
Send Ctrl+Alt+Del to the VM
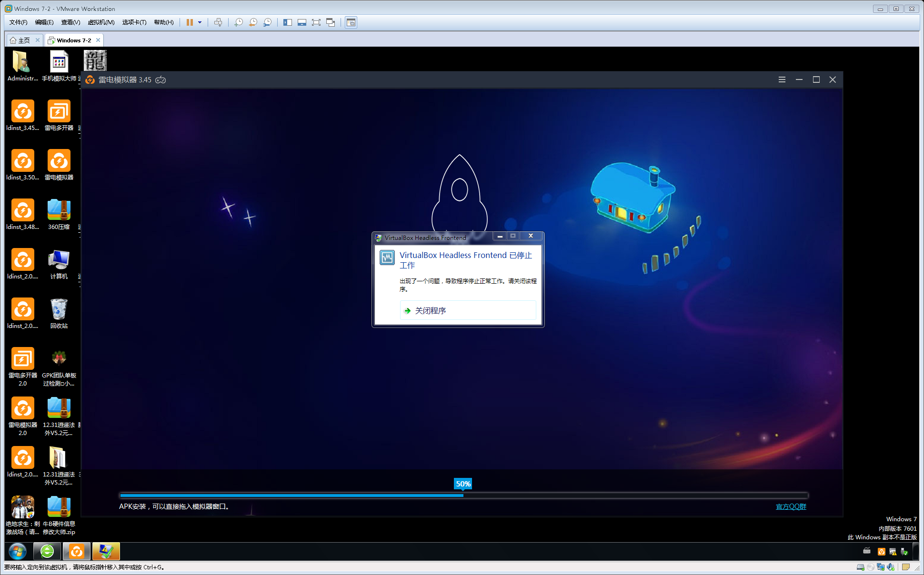point(218,22)
